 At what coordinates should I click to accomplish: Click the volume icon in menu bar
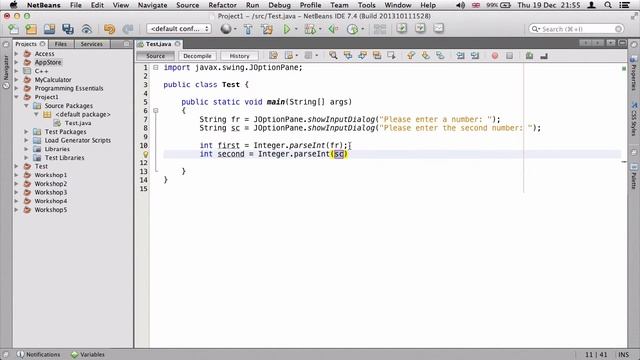[x=460, y=5]
